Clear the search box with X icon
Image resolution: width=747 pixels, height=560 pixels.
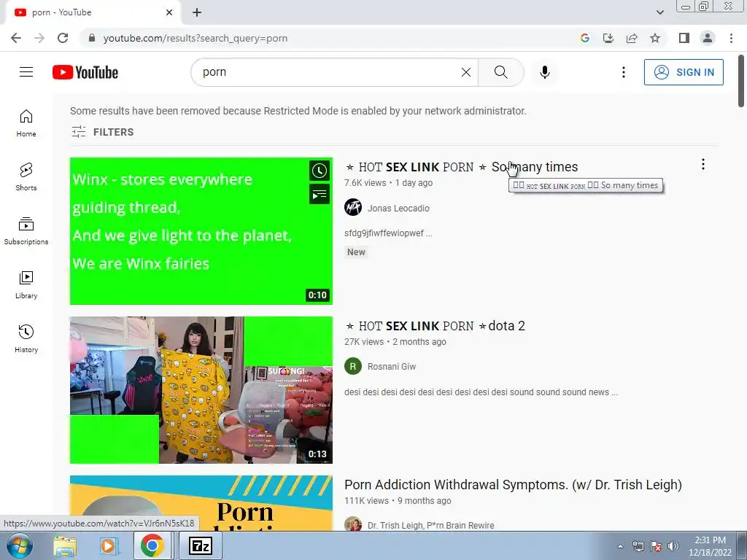pos(466,72)
